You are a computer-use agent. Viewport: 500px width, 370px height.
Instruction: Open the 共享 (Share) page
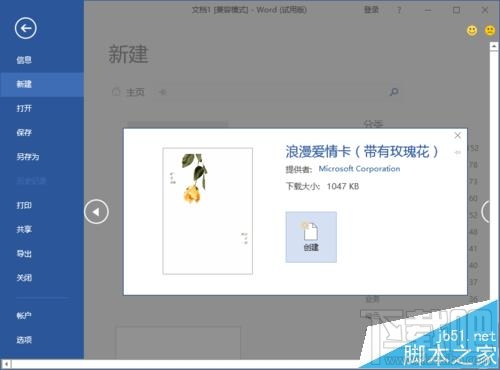tap(24, 230)
